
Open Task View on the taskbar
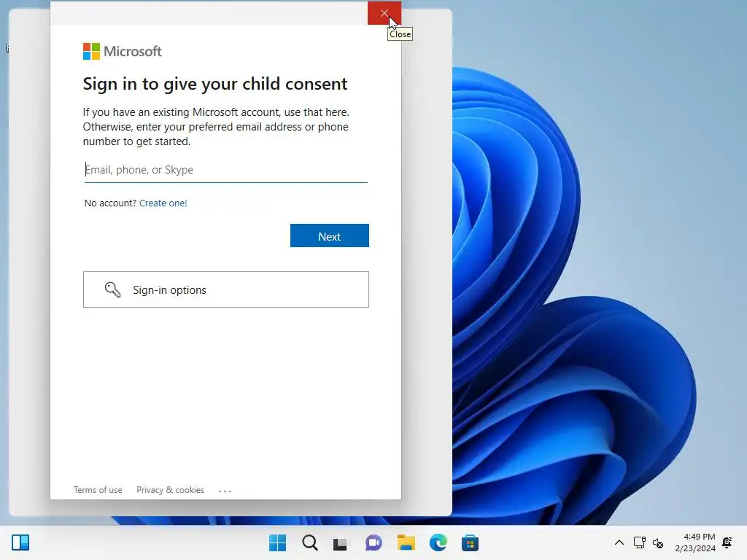(x=341, y=542)
